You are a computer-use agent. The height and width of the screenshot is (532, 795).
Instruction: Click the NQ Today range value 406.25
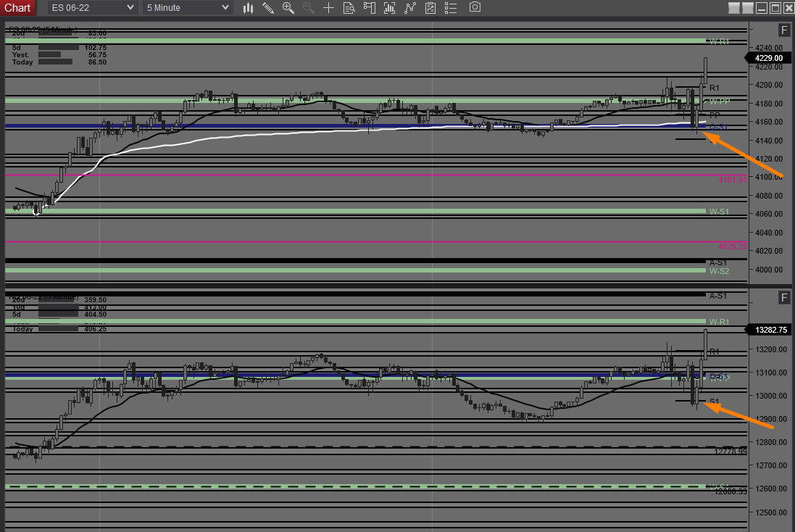(x=96, y=328)
